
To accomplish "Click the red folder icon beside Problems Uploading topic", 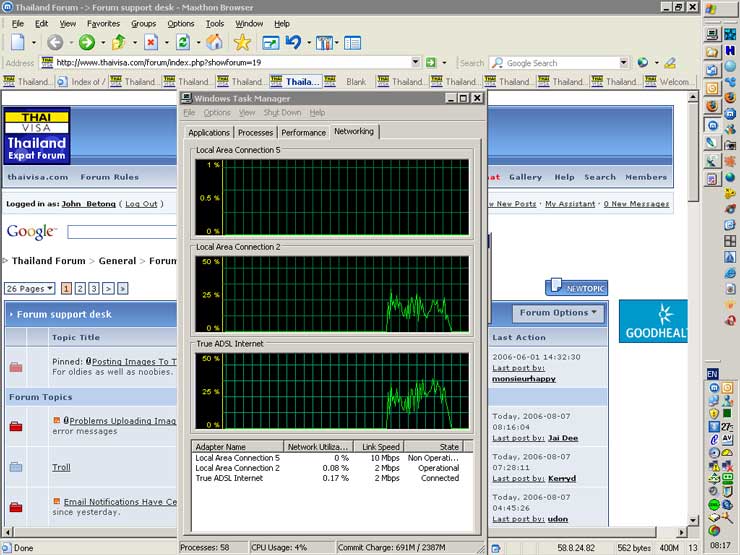I will click(16, 426).
